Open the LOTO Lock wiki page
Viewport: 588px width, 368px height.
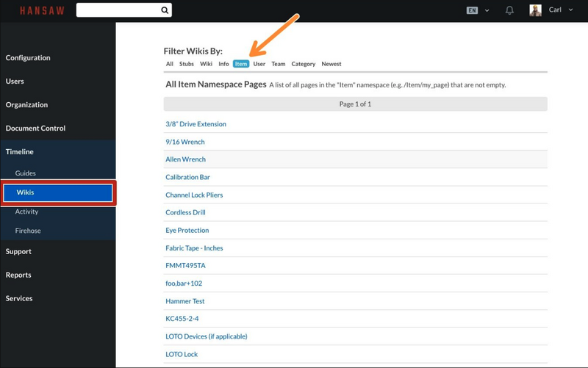click(x=182, y=354)
